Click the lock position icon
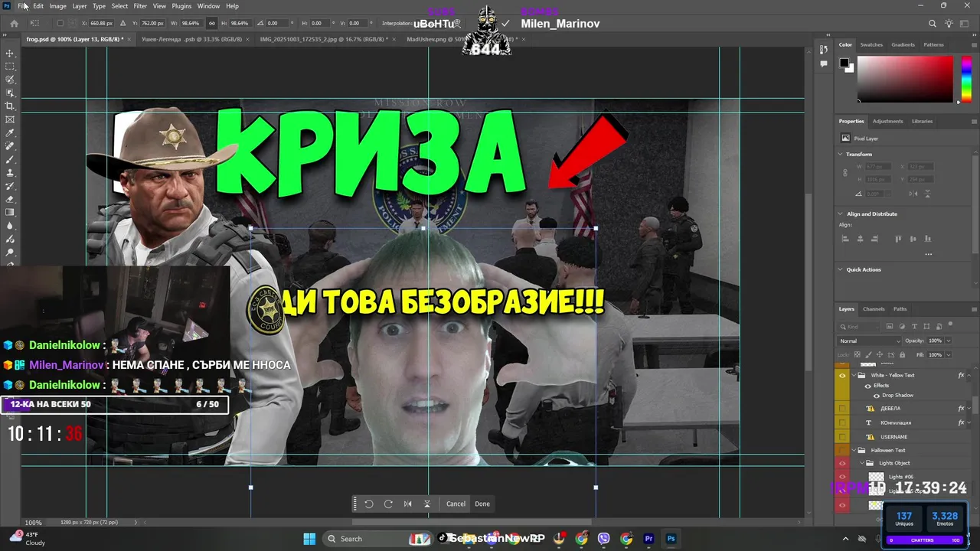The height and width of the screenshot is (551, 980). click(x=880, y=355)
